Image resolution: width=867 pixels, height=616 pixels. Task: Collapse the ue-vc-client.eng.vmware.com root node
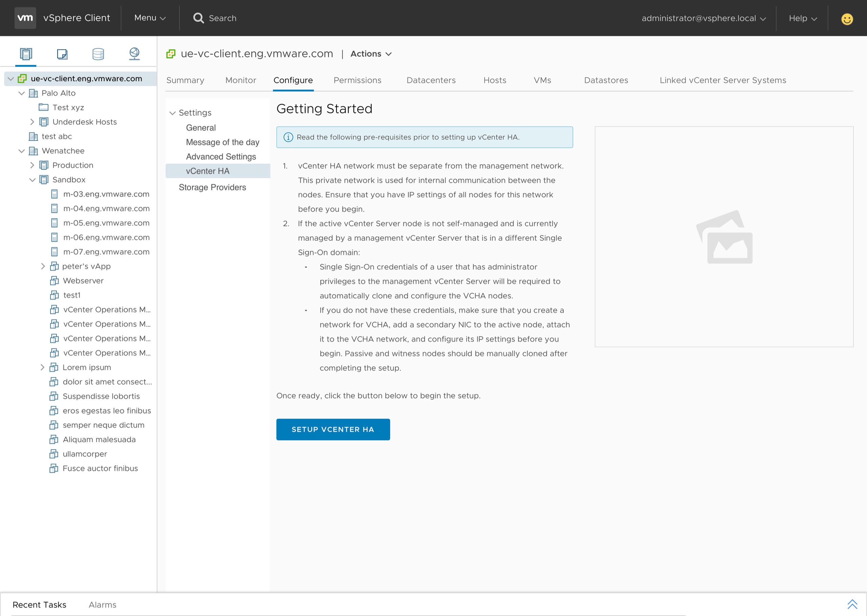(x=10, y=79)
